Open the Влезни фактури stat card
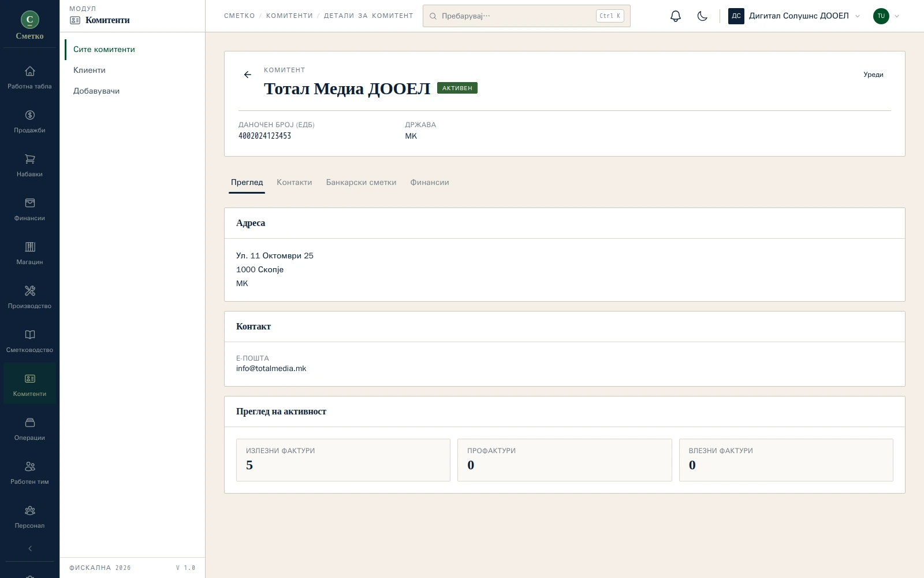 (786, 460)
